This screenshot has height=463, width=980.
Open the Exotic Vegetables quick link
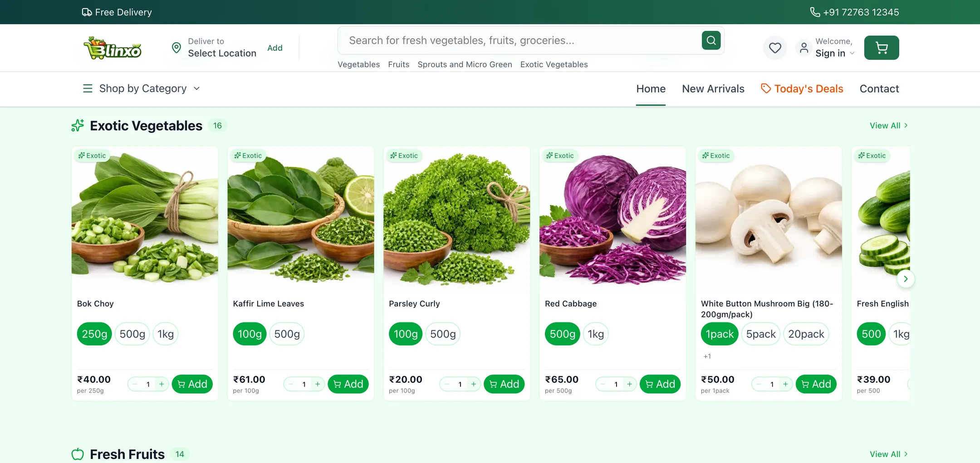click(554, 64)
